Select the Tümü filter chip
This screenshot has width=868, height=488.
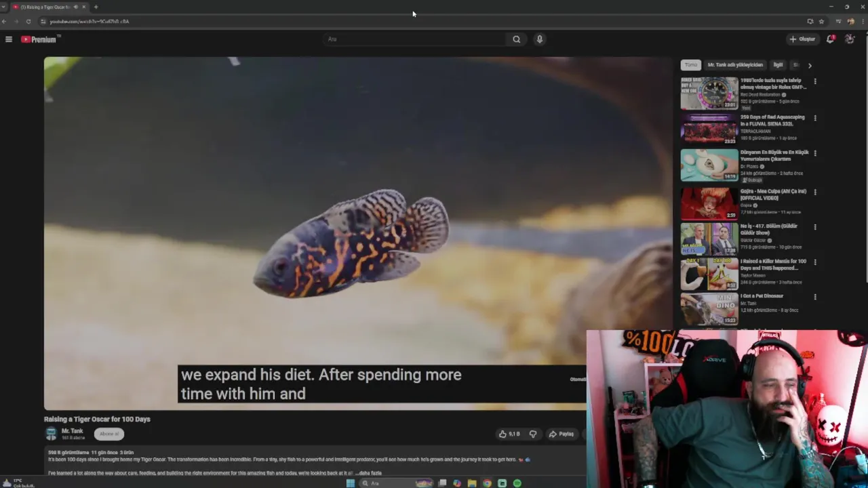[x=690, y=65]
